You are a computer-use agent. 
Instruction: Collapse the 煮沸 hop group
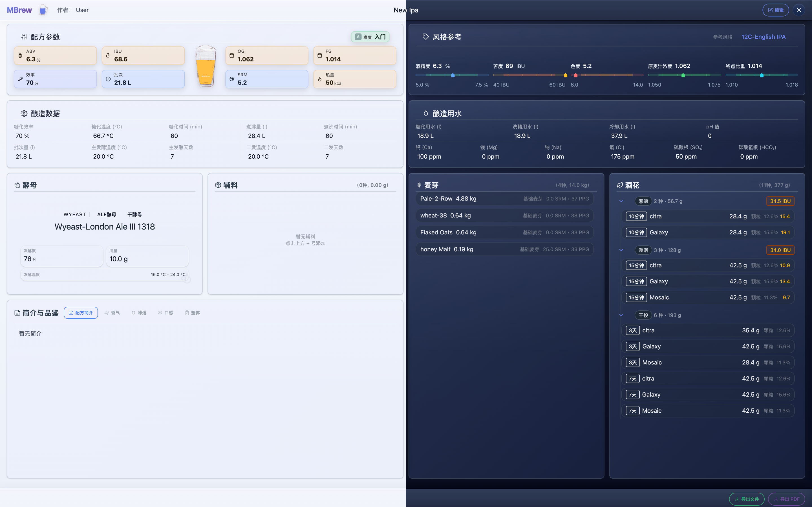[621, 201]
